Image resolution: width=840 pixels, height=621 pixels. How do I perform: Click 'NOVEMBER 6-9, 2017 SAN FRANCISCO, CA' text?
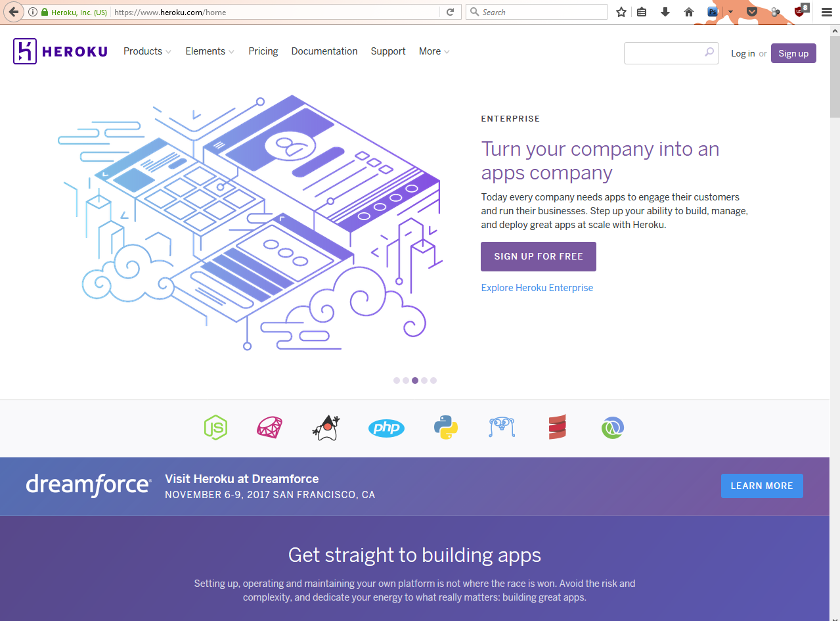[x=270, y=495]
